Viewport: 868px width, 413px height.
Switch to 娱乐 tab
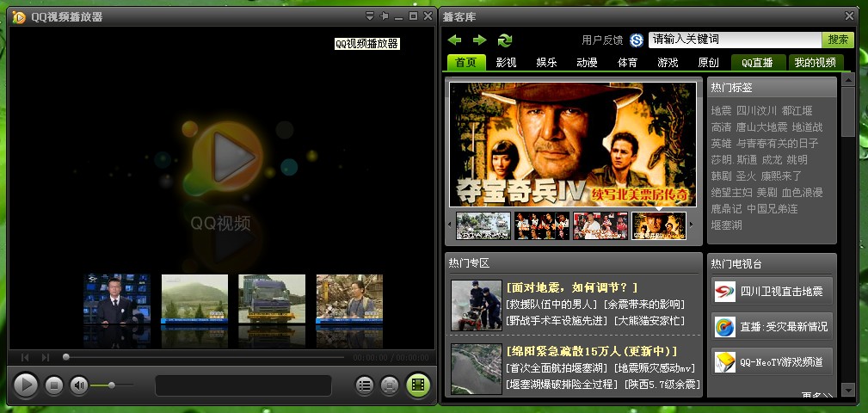pos(546,63)
